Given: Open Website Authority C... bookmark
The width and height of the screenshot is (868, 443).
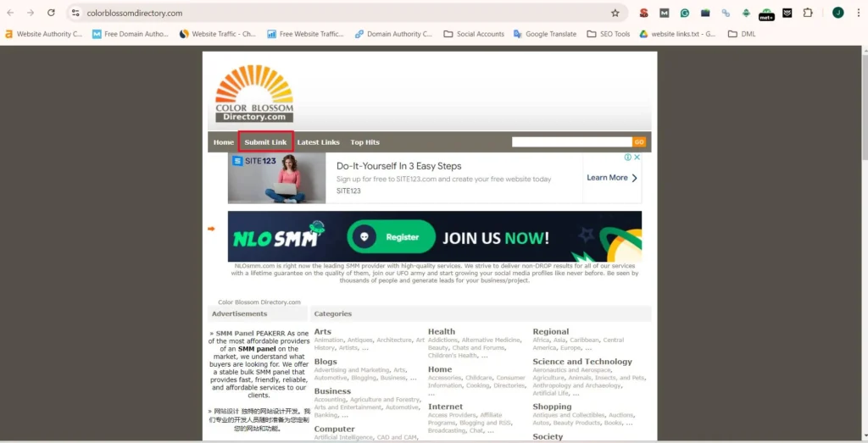Looking at the screenshot, I should click(43, 34).
